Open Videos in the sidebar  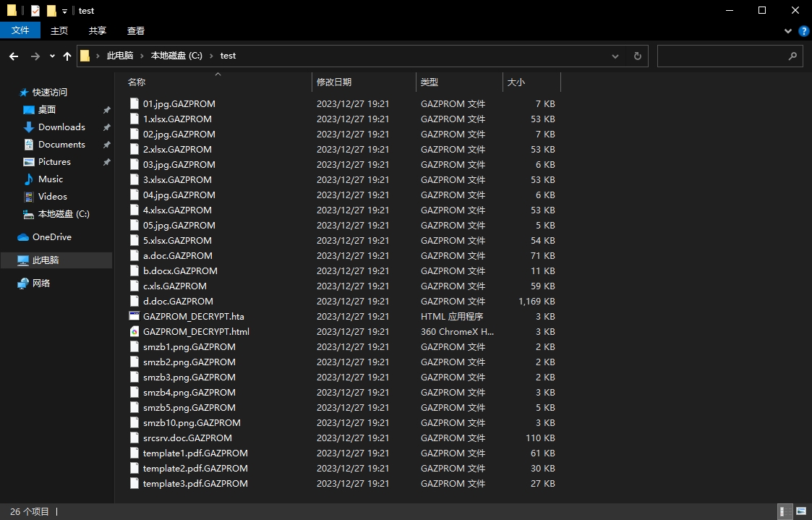pyautogui.click(x=52, y=196)
